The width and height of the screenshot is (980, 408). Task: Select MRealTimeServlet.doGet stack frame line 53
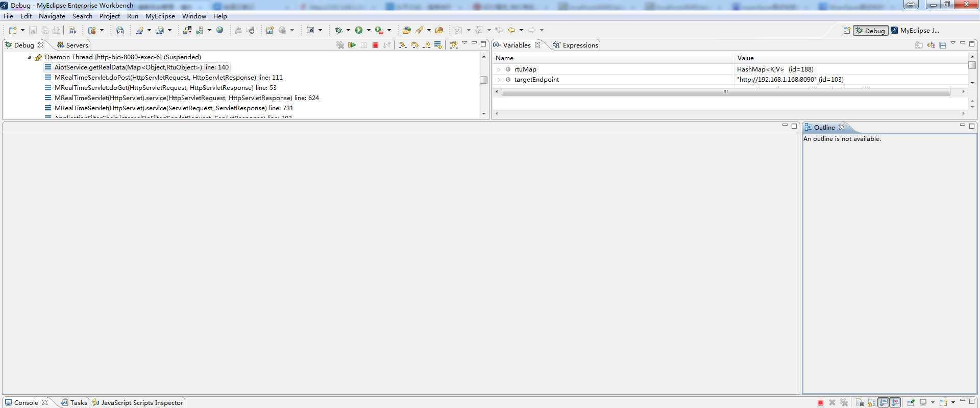160,88
